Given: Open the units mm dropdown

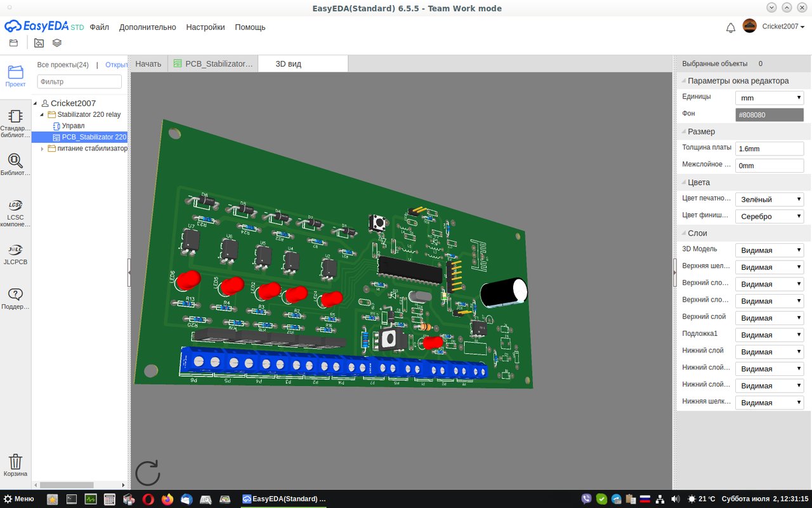Looking at the screenshot, I should 769,98.
